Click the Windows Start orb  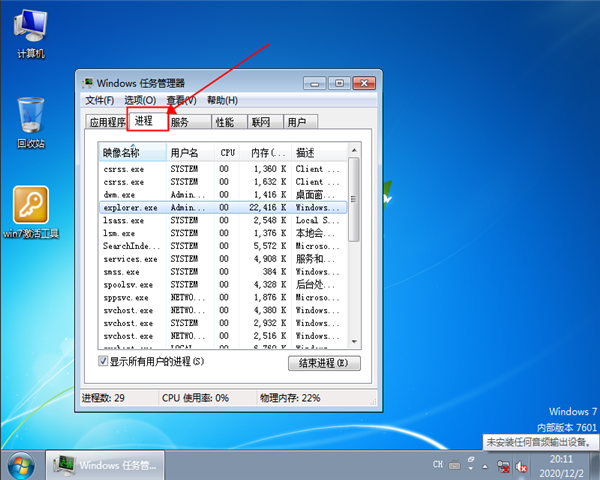pyautogui.click(x=20, y=465)
